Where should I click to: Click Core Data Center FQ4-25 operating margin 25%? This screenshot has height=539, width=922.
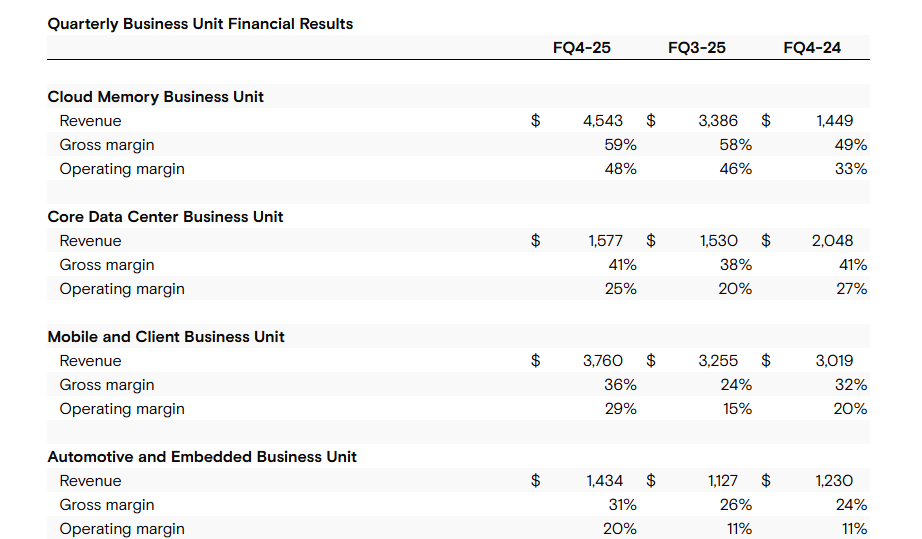(x=620, y=289)
